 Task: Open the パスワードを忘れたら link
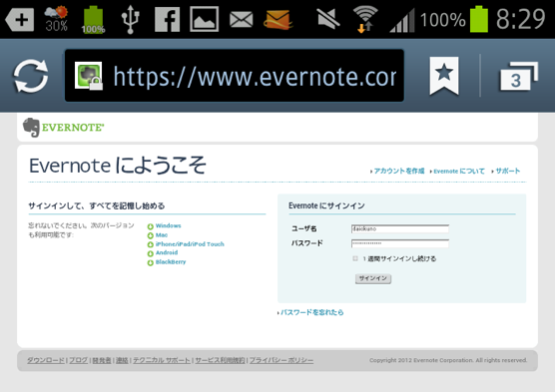coord(311,312)
